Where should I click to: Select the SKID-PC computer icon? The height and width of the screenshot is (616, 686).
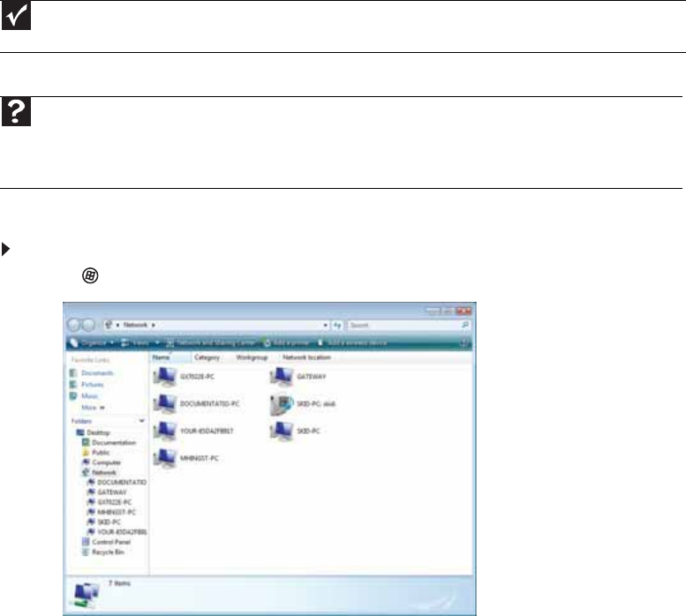tap(282, 431)
